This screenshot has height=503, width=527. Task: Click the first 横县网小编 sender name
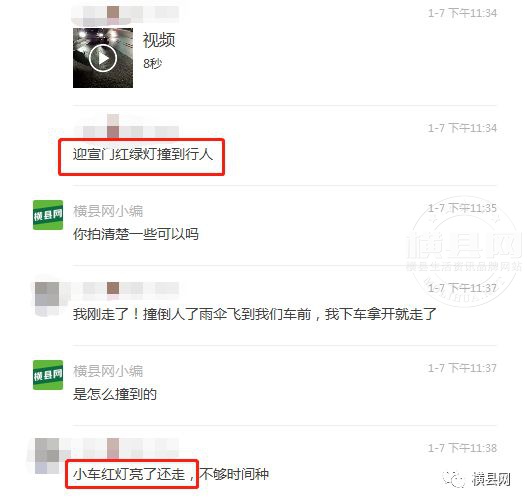(108, 211)
